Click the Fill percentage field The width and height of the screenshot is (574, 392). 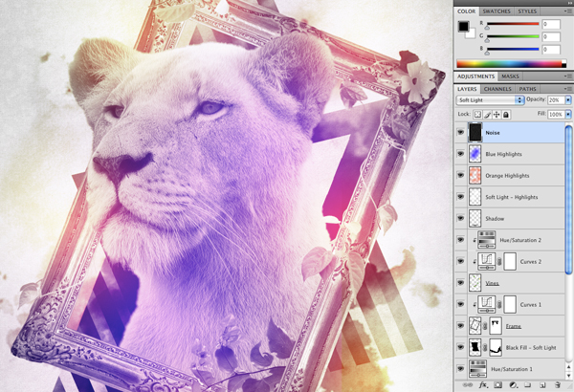pos(556,115)
